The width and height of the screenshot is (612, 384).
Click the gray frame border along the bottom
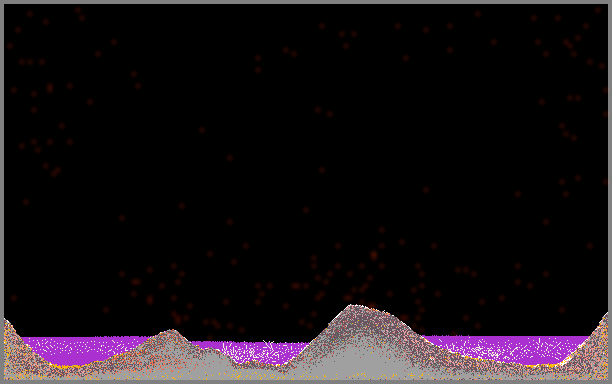point(306,382)
